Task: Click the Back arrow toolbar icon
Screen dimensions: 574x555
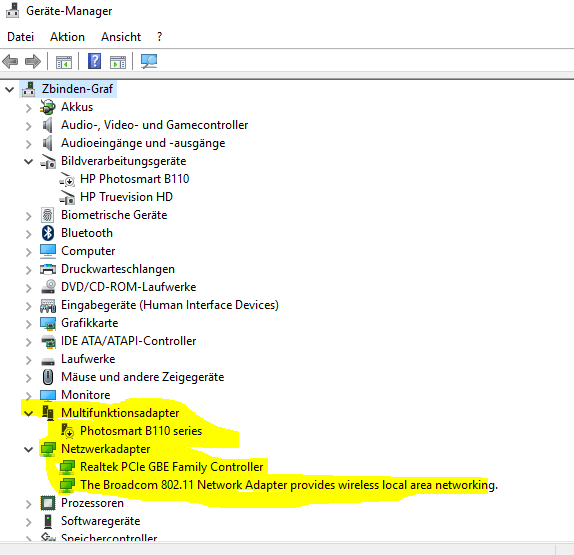Action: point(10,61)
